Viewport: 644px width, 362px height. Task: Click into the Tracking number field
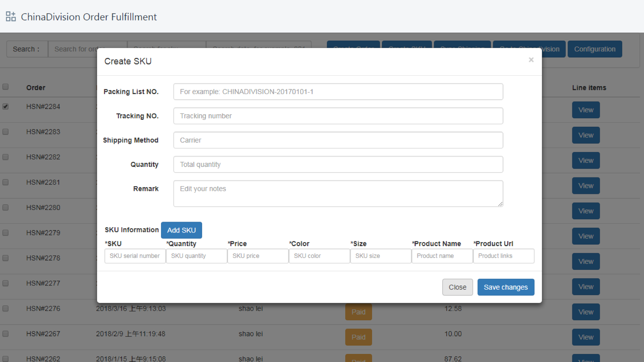[x=338, y=116]
